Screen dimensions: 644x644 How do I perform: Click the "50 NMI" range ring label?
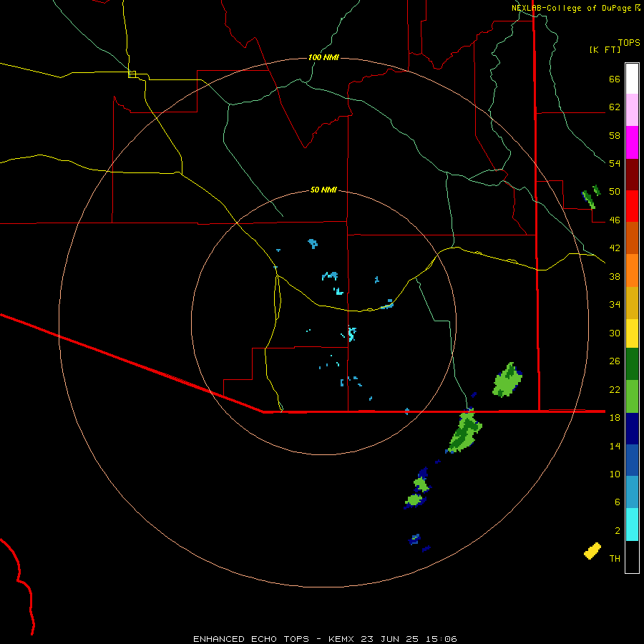(x=323, y=190)
